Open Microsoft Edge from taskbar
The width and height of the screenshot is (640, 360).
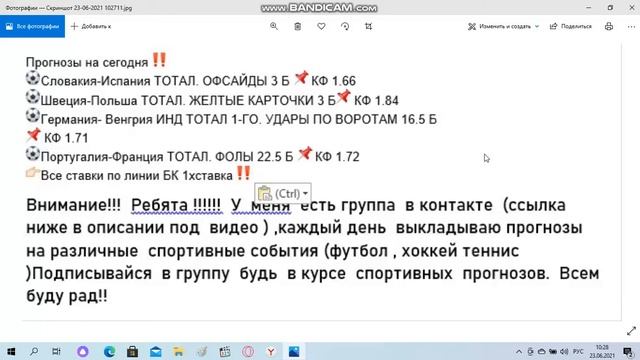[109, 351]
